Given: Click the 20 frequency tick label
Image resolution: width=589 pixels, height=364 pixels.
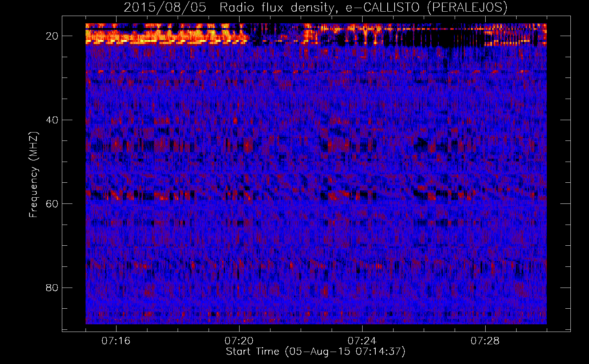Looking at the screenshot, I should click(52, 36).
